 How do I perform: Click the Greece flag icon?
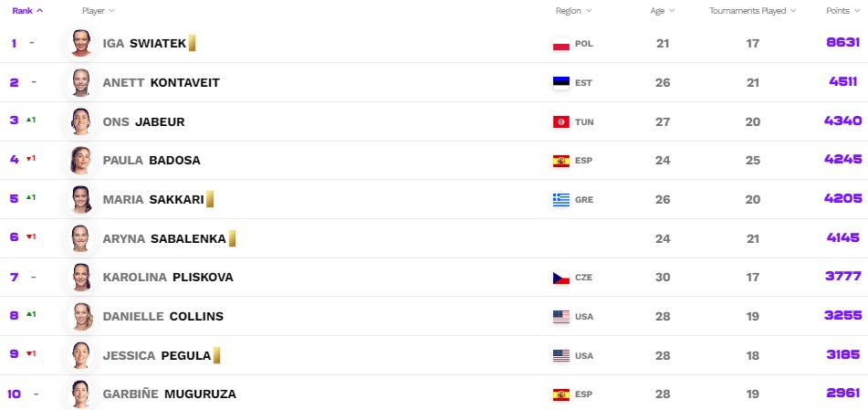pos(561,200)
